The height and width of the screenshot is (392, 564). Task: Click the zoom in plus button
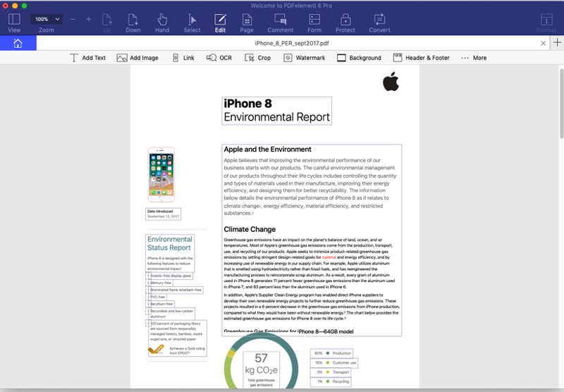pyautogui.click(x=89, y=19)
